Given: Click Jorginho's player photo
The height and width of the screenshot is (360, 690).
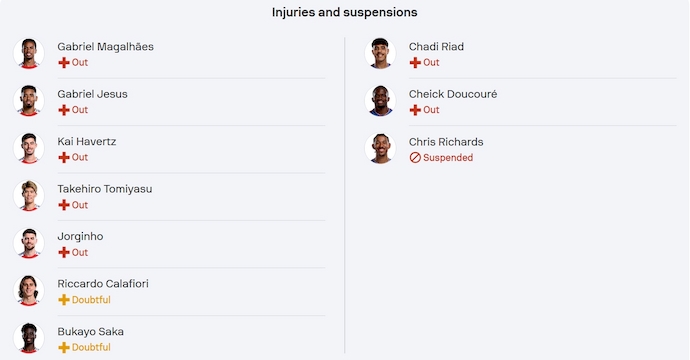Looking at the screenshot, I should coord(29,243).
